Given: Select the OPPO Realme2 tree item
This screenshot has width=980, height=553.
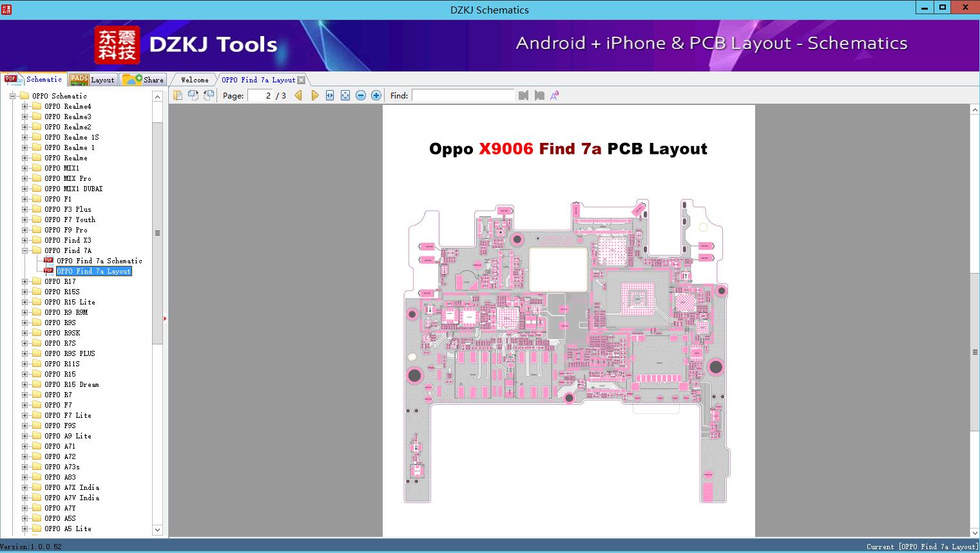Looking at the screenshot, I should pos(68,127).
